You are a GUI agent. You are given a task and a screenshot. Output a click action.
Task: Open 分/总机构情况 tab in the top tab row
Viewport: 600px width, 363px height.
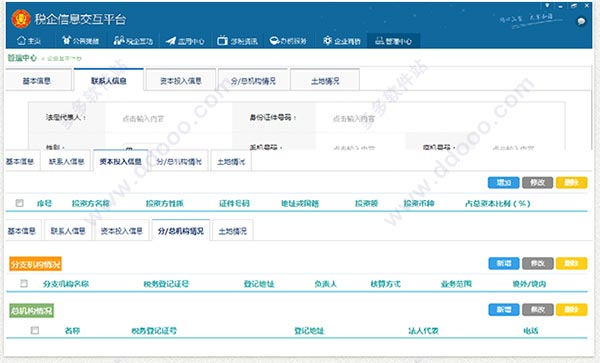[253, 81]
